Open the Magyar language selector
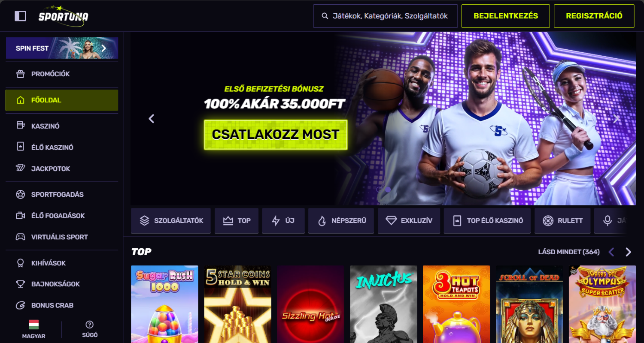The image size is (644, 343). click(x=34, y=329)
